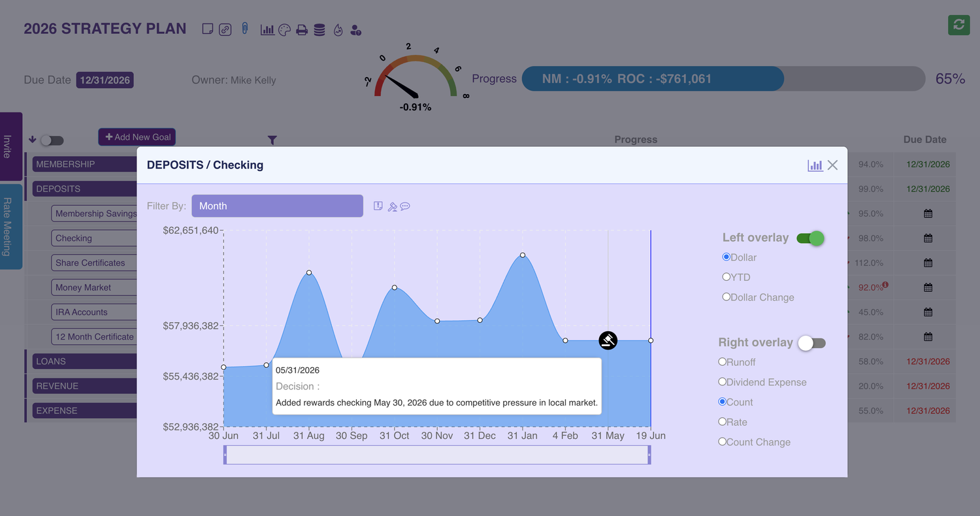Screen dimensions: 980x516
Task: Select the Money Market goal
Action: [94, 287]
